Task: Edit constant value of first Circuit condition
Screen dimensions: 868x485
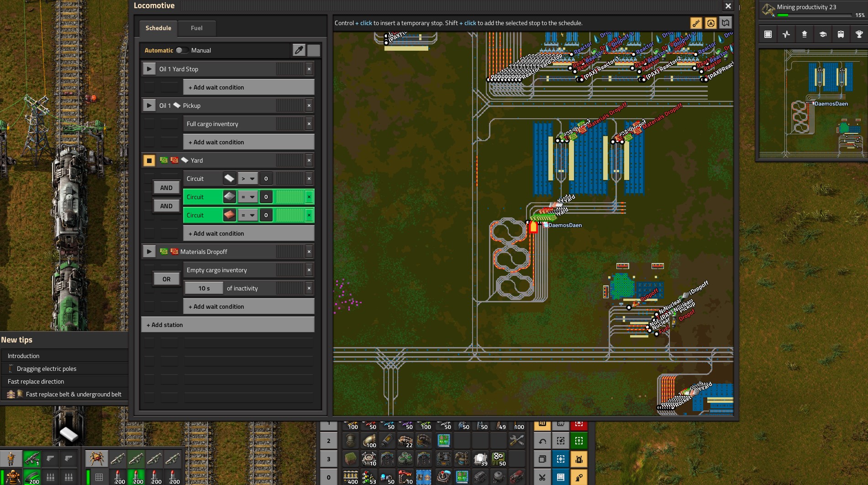Action: pos(266,179)
